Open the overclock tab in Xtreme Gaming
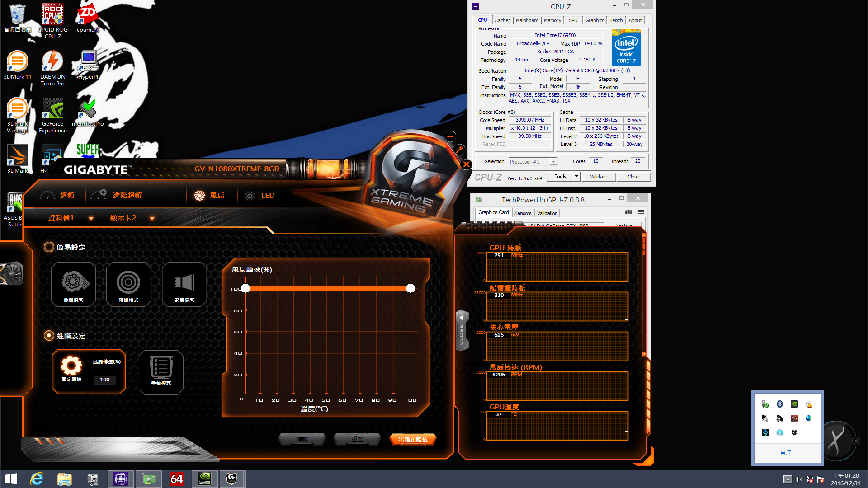This screenshot has width=868, height=488. click(57, 195)
